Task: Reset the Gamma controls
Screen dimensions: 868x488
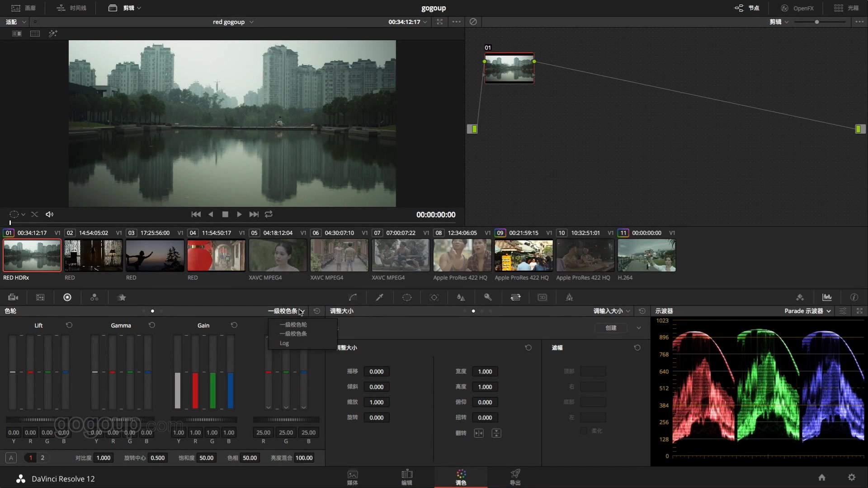Action: 152,325
